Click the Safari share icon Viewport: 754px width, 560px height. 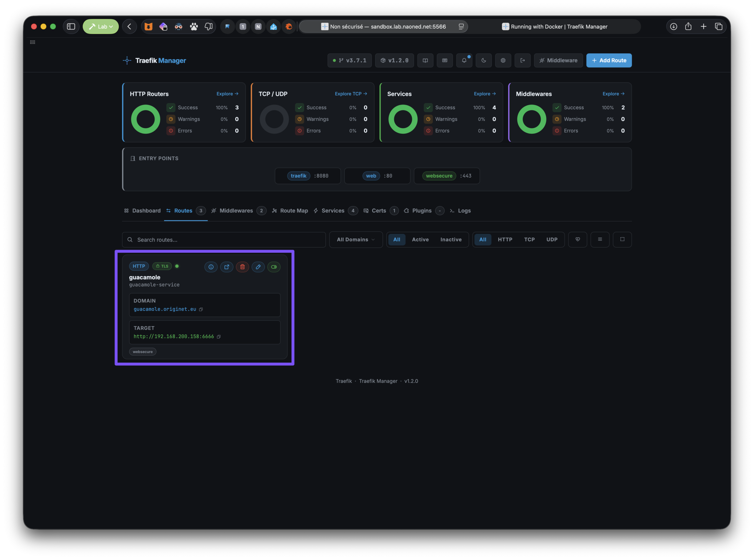(688, 27)
